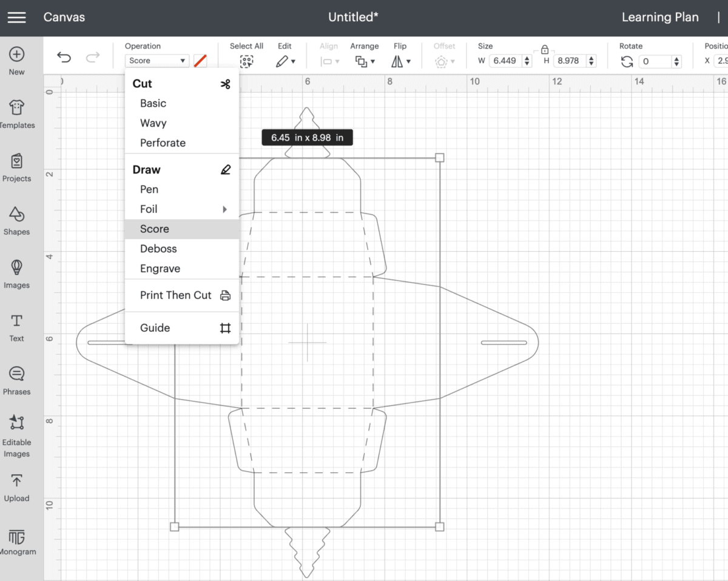Click the line color swatch beside Operation
This screenshot has height=581, width=728.
[200, 61]
